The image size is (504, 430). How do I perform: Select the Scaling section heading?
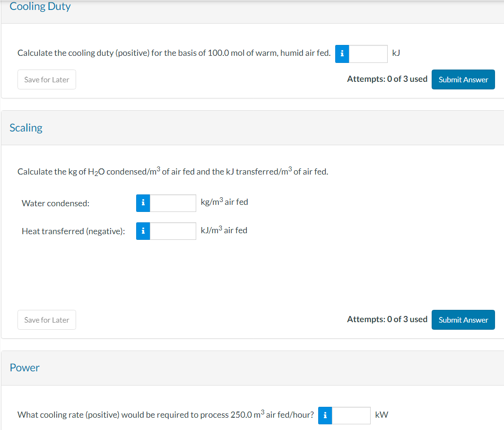tap(26, 128)
